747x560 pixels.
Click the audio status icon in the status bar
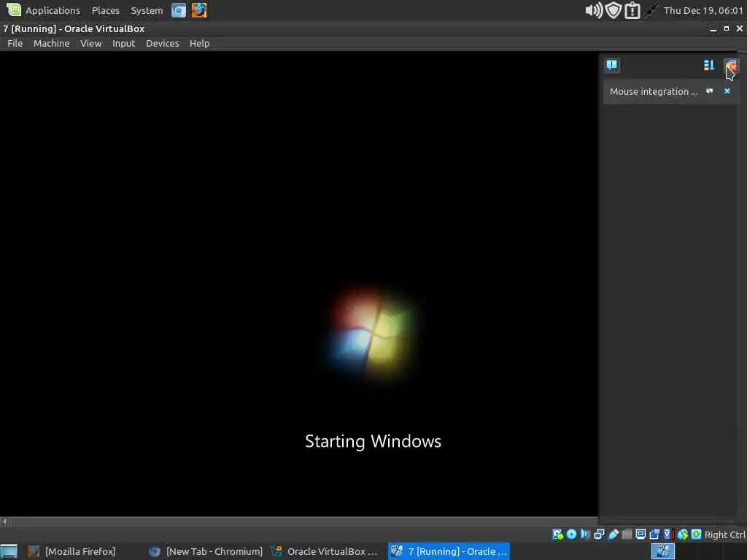coord(585,534)
